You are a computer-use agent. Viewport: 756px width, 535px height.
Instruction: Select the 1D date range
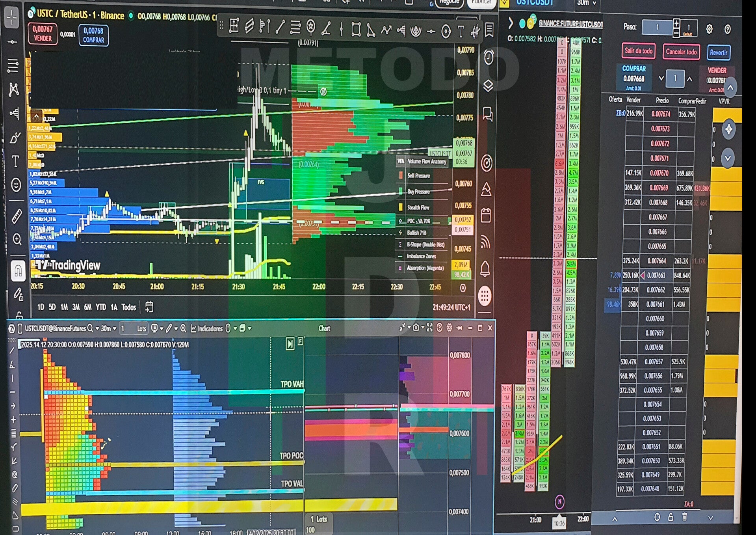pyautogui.click(x=41, y=307)
